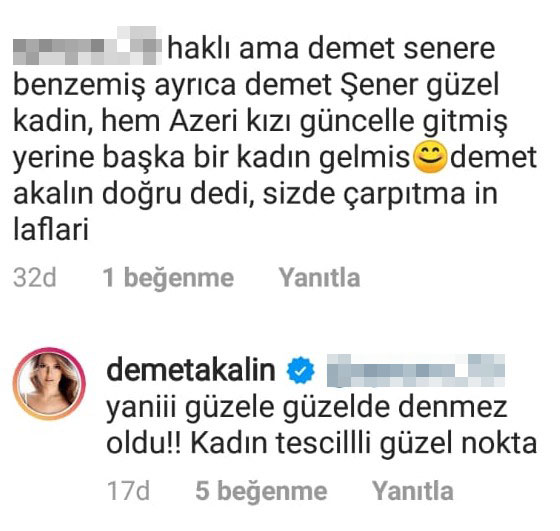The width and height of the screenshot is (560, 531).
Task: Click the blurred mention after demetakalin's verified badge
Action: point(416,370)
